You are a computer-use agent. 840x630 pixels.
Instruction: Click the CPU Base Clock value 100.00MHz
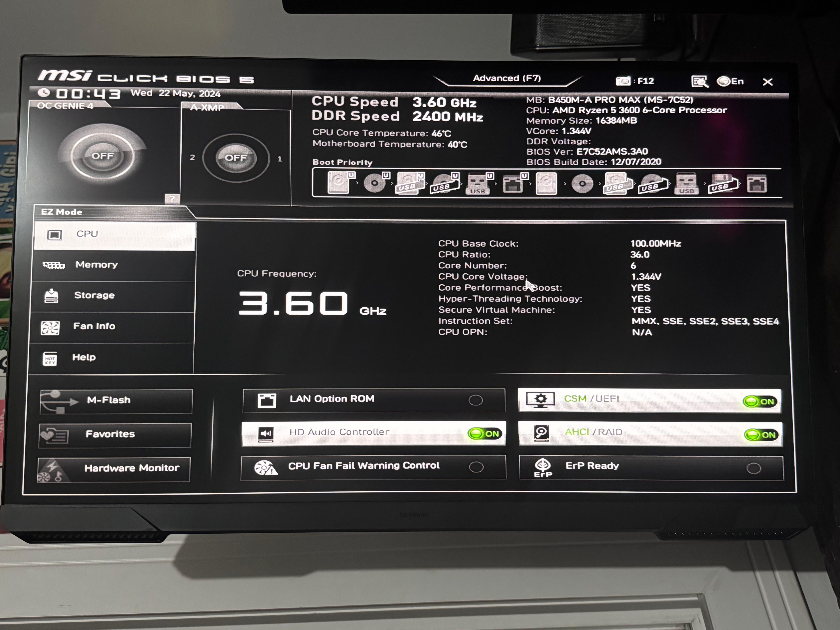[x=656, y=243]
